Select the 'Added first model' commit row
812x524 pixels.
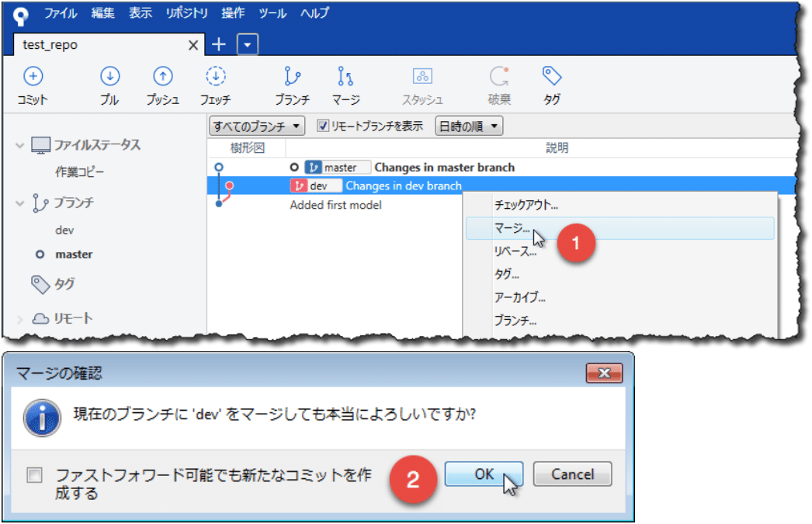click(x=335, y=205)
